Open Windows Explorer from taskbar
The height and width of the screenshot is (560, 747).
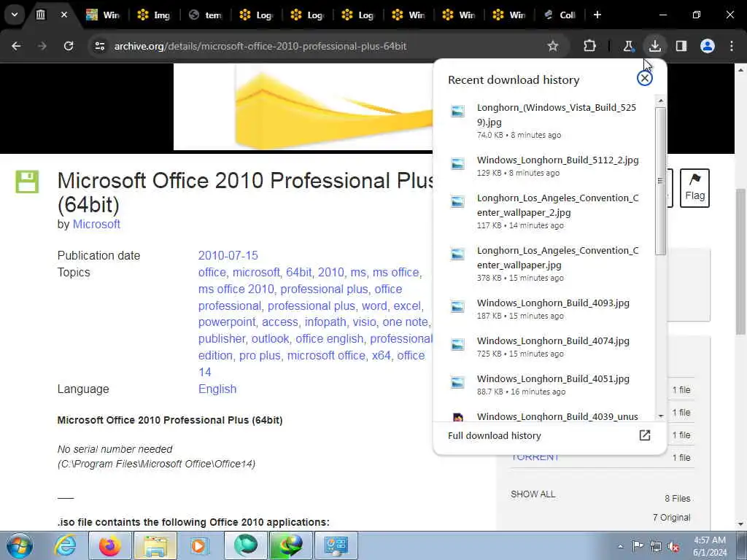point(155,545)
